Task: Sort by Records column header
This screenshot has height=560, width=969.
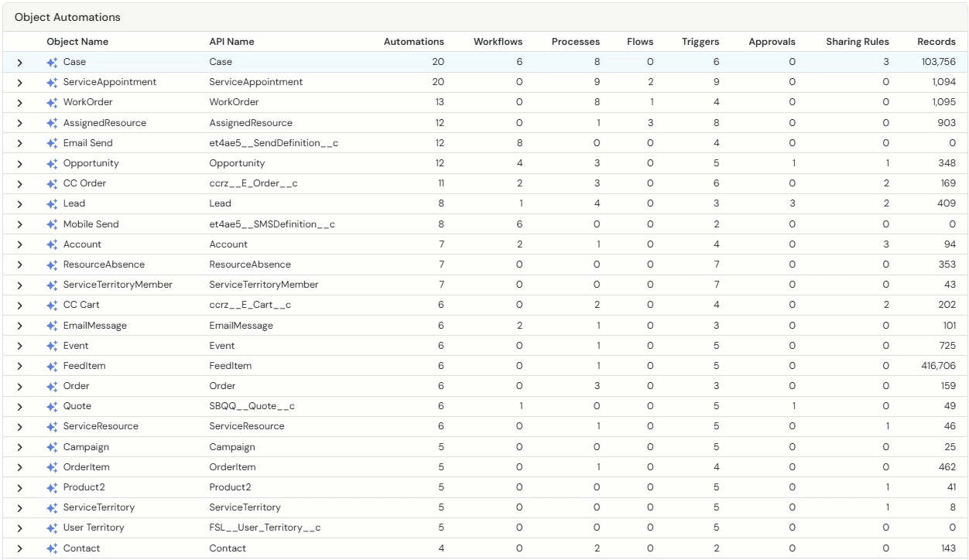Action: (x=936, y=42)
